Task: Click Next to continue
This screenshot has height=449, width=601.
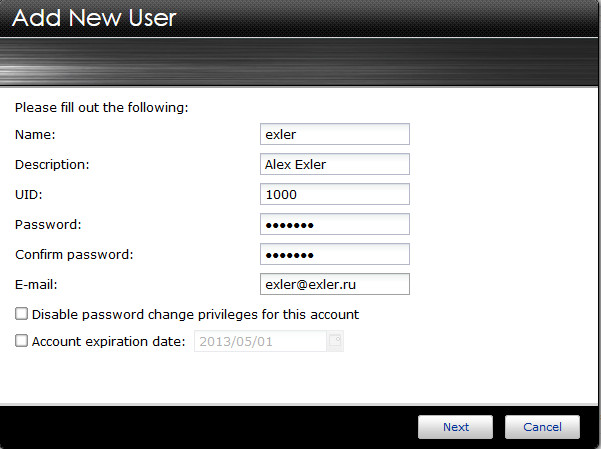Action: coord(456,427)
